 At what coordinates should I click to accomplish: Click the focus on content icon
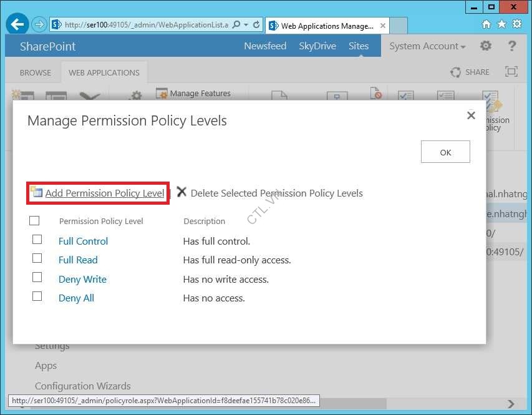coord(511,72)
